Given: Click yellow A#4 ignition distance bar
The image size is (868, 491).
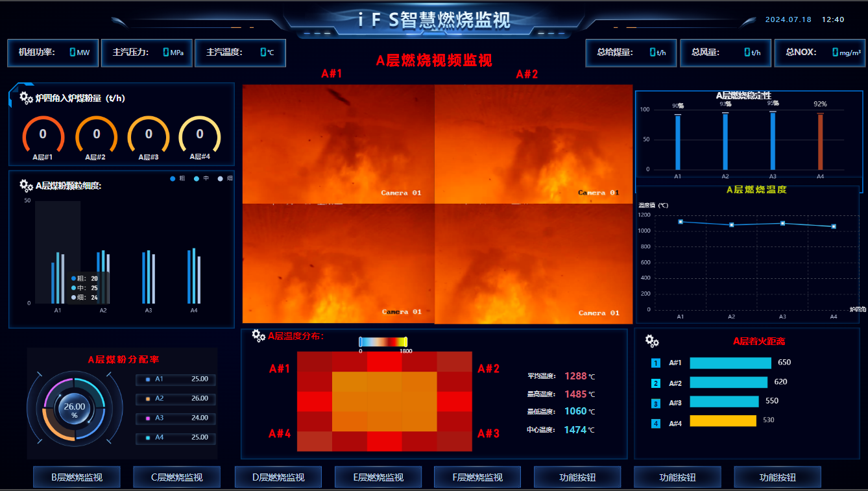Looking at the screenshot, I should click(x=723, y=421).
